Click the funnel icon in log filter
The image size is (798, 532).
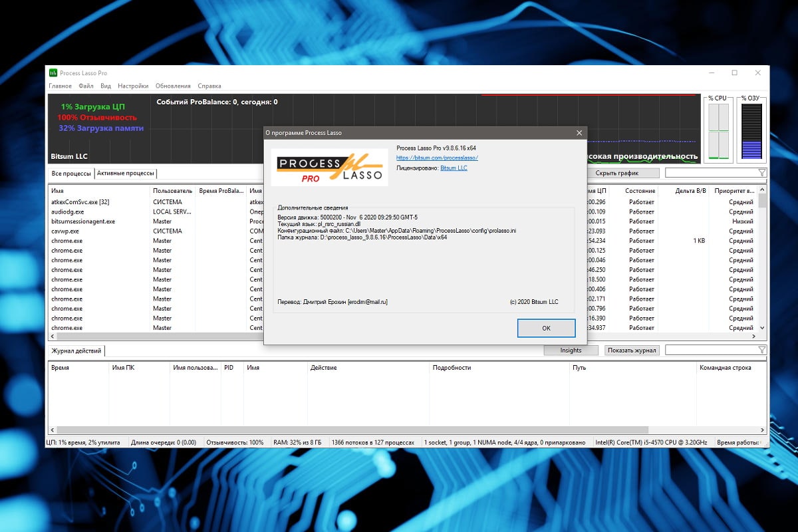(x=762, y=350)
